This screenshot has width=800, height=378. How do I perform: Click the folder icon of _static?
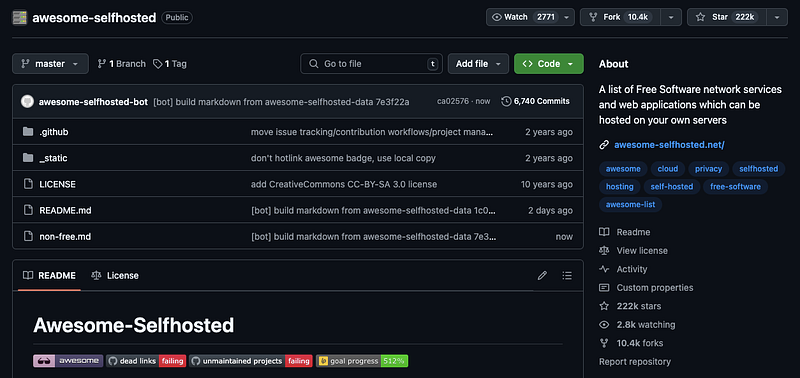pos(28,158)
